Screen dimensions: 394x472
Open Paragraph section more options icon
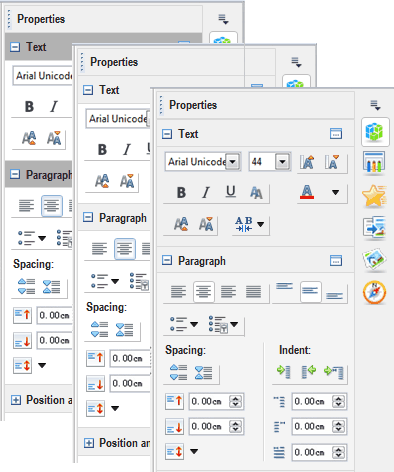[336, 261]
